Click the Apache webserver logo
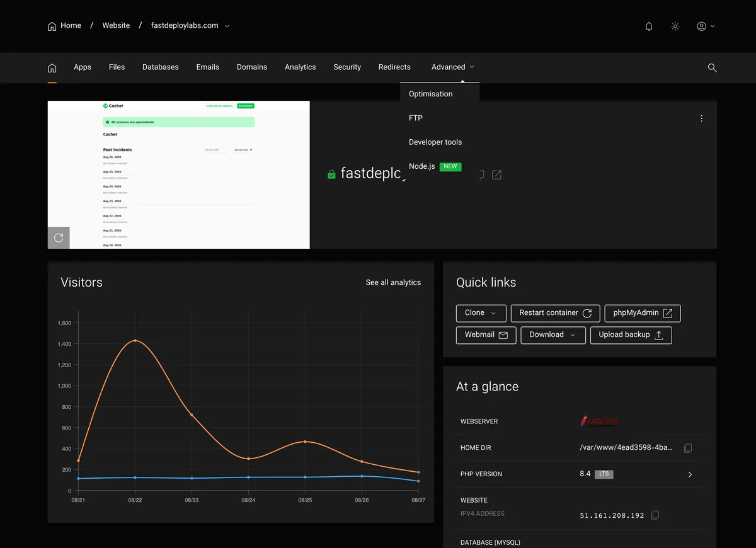 click(x=598, y=421)
